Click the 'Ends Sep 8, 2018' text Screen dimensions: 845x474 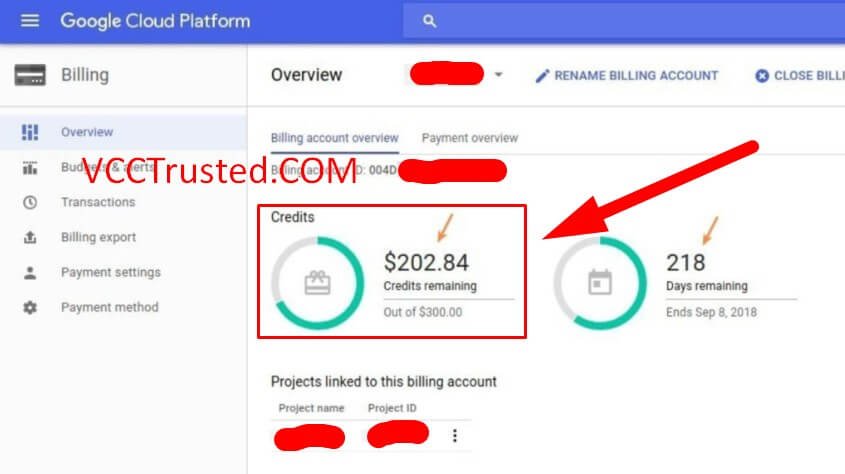711,312
